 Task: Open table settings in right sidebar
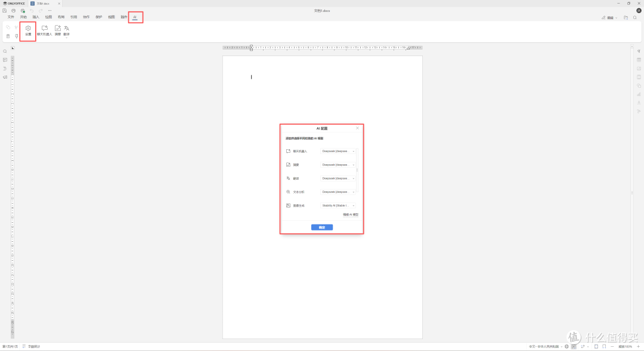pyautogui.click(x=639, y=60)
